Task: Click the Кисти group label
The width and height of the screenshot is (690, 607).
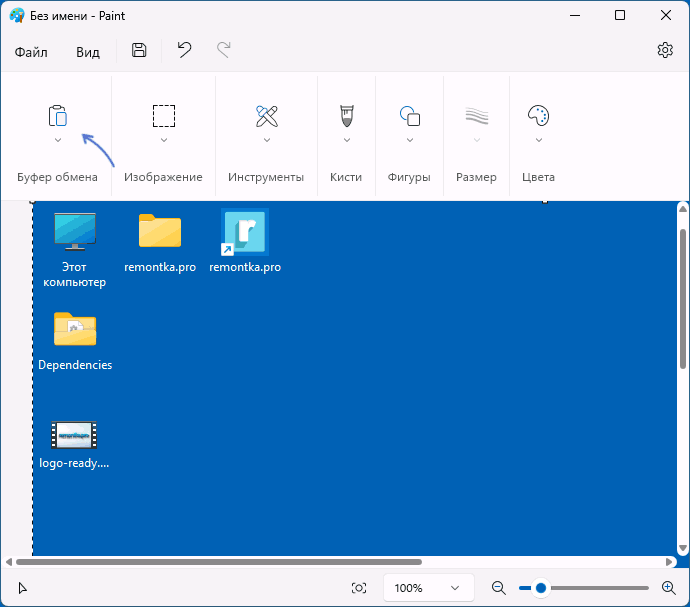Action: (346, 177)
